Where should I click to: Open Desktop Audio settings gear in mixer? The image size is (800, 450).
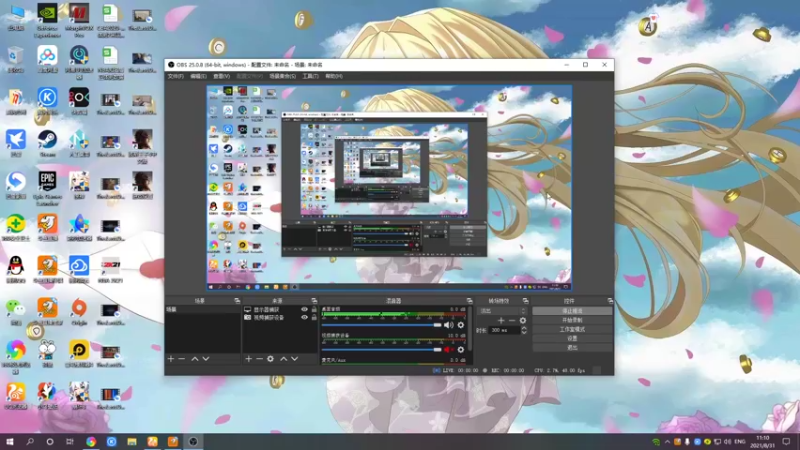461,325
